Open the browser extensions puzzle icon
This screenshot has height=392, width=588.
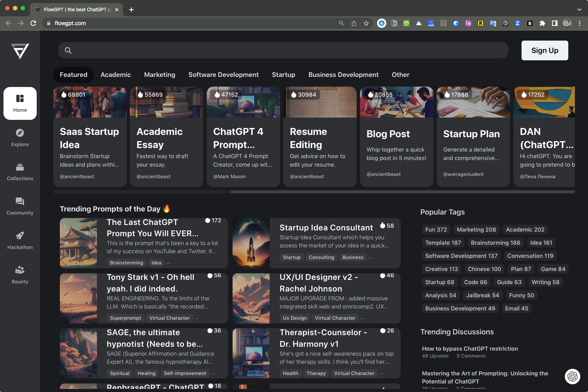coord(542,23)
